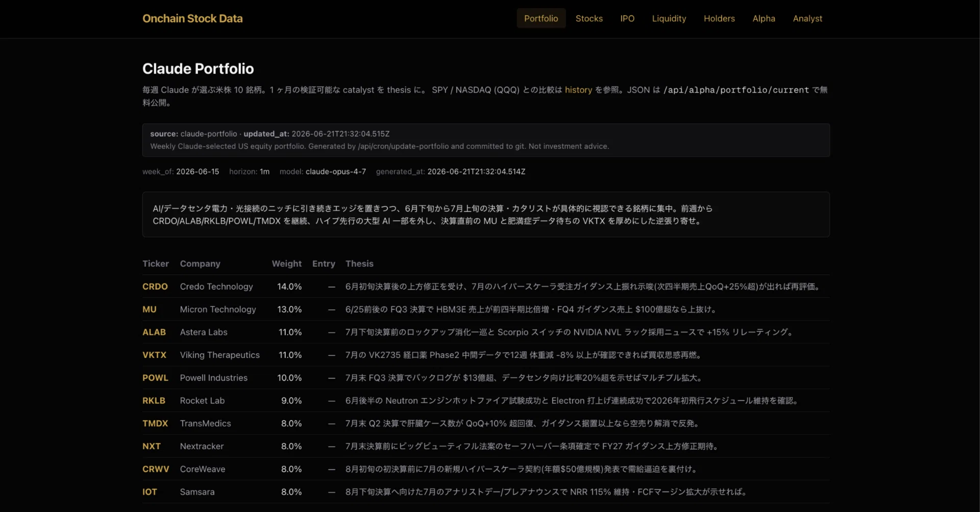Click the MU thesis about FQ3 HBM3E
This screenshot has height=512, width=980.
click(531, 310)
